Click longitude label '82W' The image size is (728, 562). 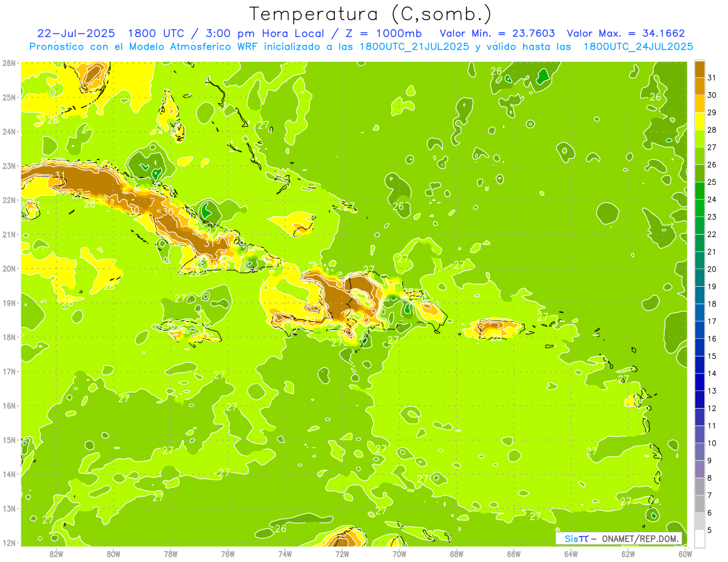[56, 554]
